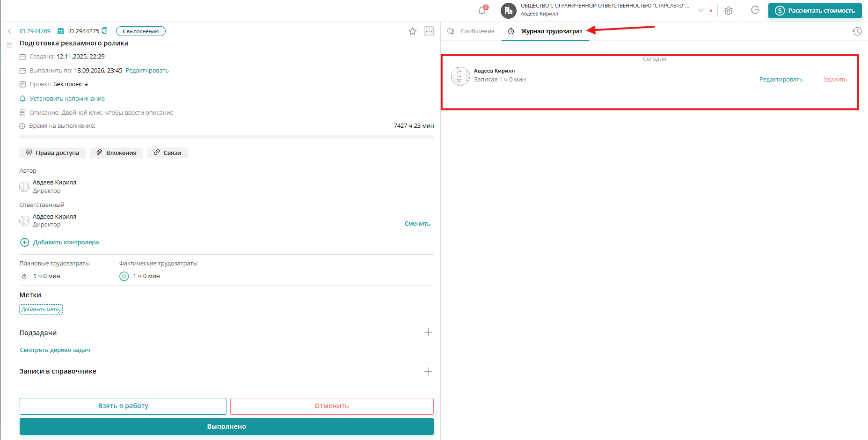The width and height of the screenshot is (868, 440).
Task: Click the Записи в справочнике heading
Action: click(x=58, y=371)
